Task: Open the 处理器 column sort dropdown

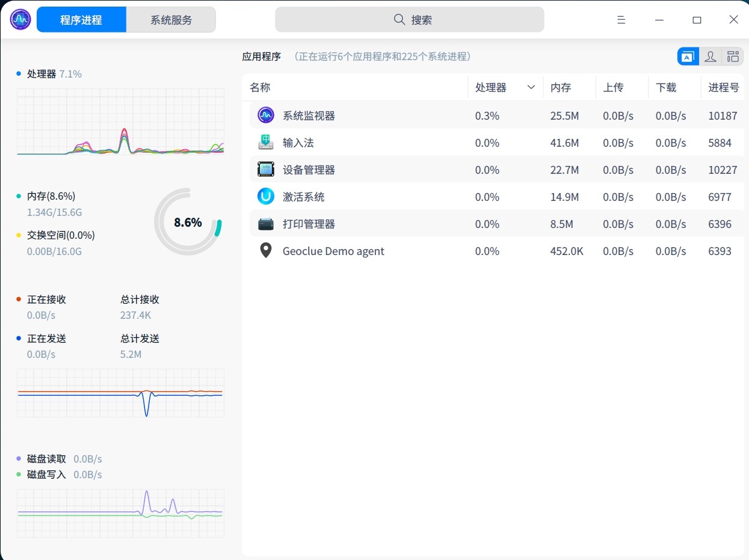Action: pos(531,87)
